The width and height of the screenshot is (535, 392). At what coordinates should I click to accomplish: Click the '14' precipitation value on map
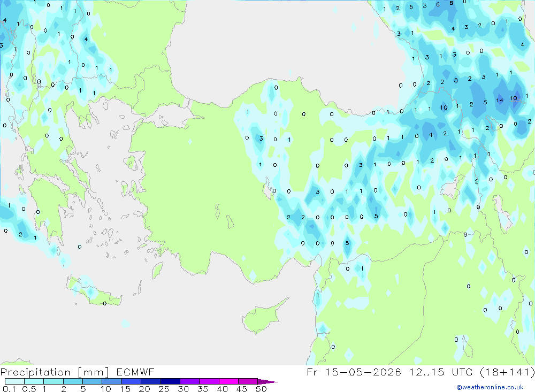[x=500, y=101]
